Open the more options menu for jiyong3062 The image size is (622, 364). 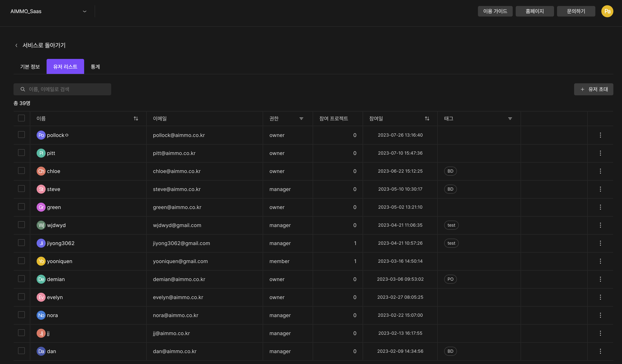[600, 243]
